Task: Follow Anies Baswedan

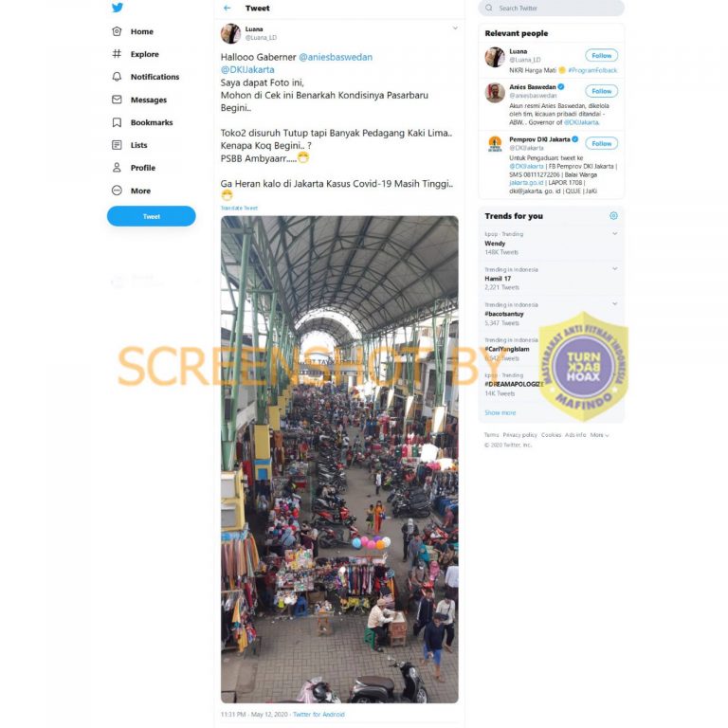Action: (x=601, y=91)
